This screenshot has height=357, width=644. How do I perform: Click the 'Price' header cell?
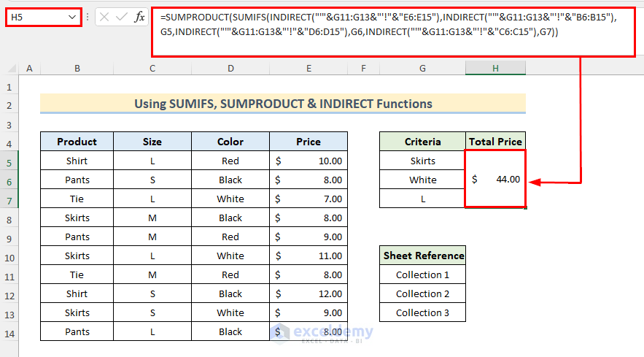point(309,142)
